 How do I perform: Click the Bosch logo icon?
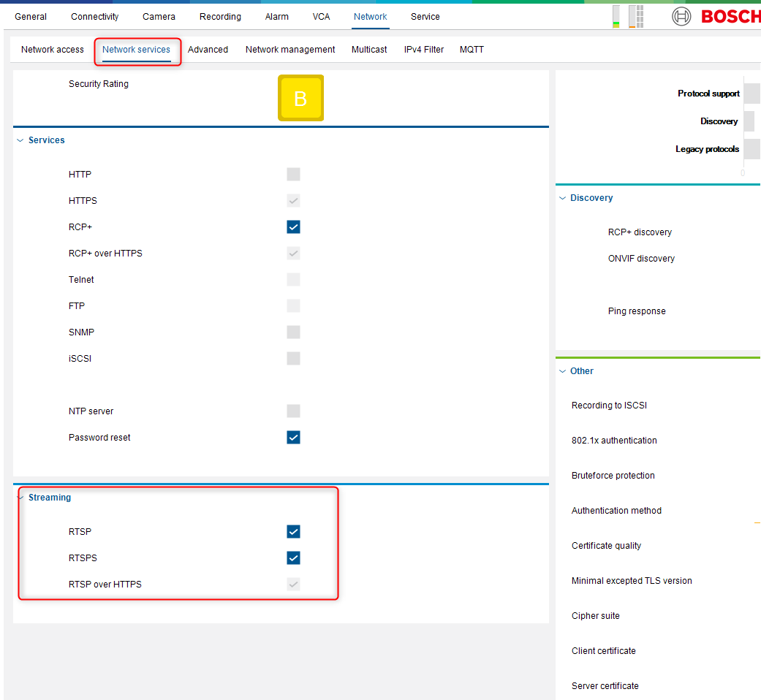click(x=681, y=16)
